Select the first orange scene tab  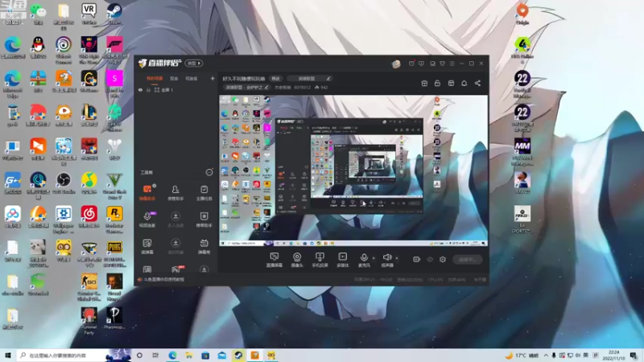155,78
